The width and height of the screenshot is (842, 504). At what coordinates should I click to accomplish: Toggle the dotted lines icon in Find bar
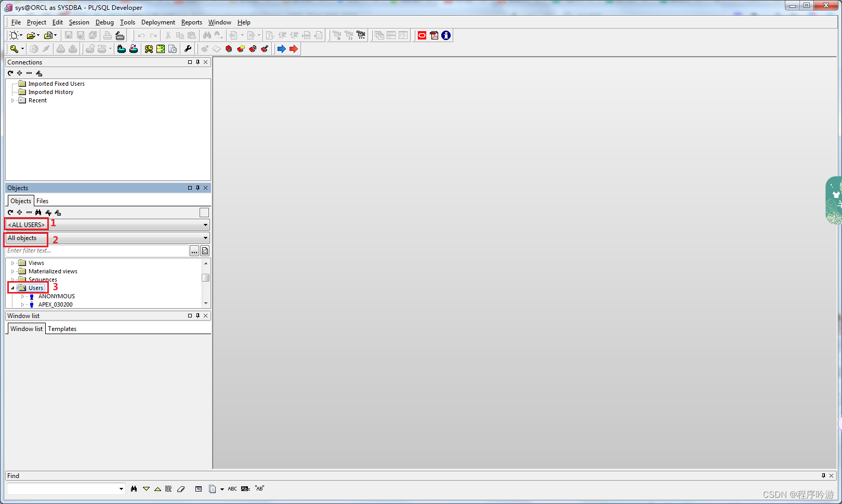pos(168,489)
